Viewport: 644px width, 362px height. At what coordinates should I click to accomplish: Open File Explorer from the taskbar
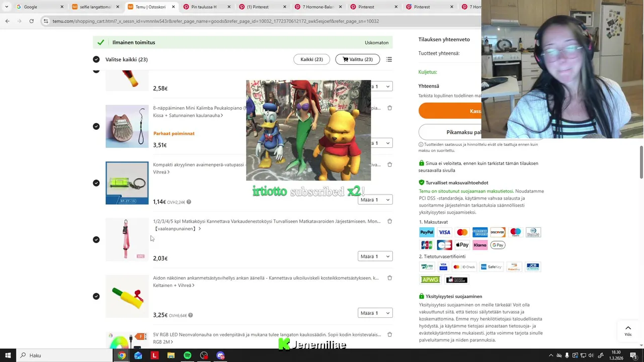coord(171,355)
